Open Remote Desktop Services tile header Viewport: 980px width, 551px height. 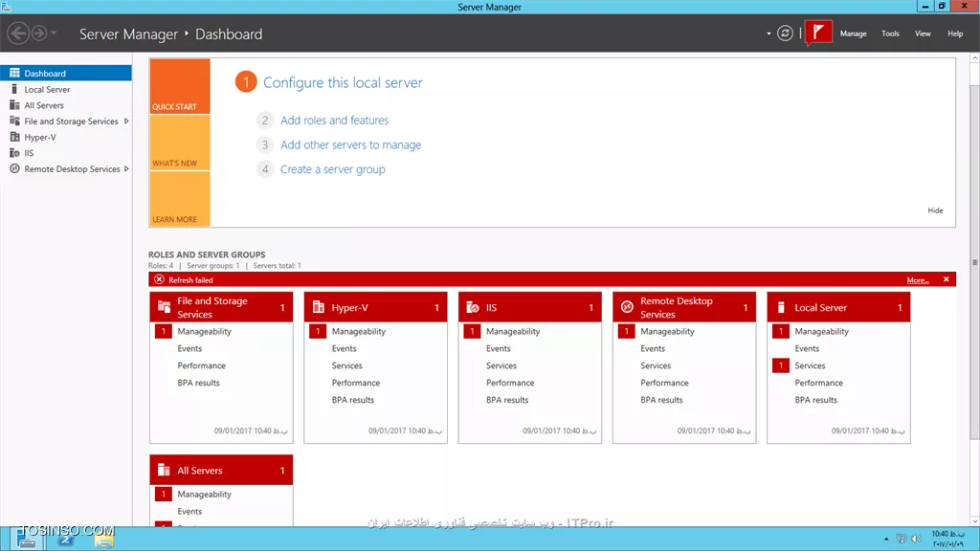click(x=684, y=307)
